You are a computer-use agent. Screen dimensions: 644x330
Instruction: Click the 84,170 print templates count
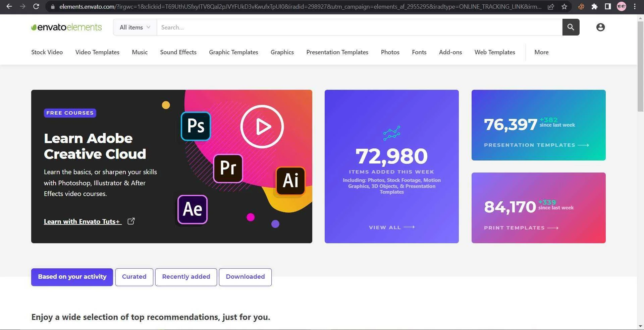510,207
